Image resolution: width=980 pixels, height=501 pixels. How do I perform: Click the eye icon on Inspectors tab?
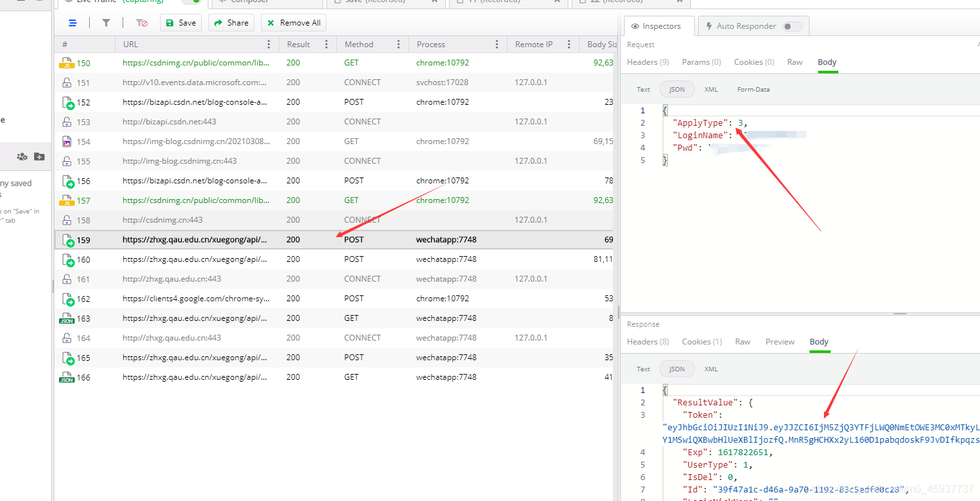point(636,26)
